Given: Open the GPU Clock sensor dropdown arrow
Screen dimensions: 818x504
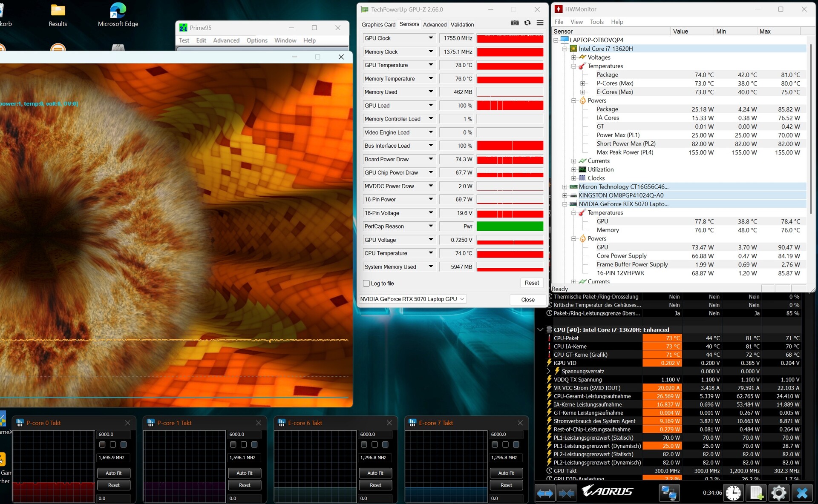Looking at the screenshot, I should click(x=431, y=38).
